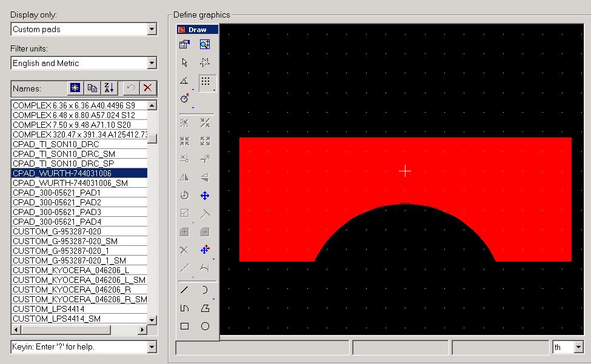The image size is (591, 364).
Task: Select the 'COMPLEX 320.47 x 391.34' entry
Action: 79,135
